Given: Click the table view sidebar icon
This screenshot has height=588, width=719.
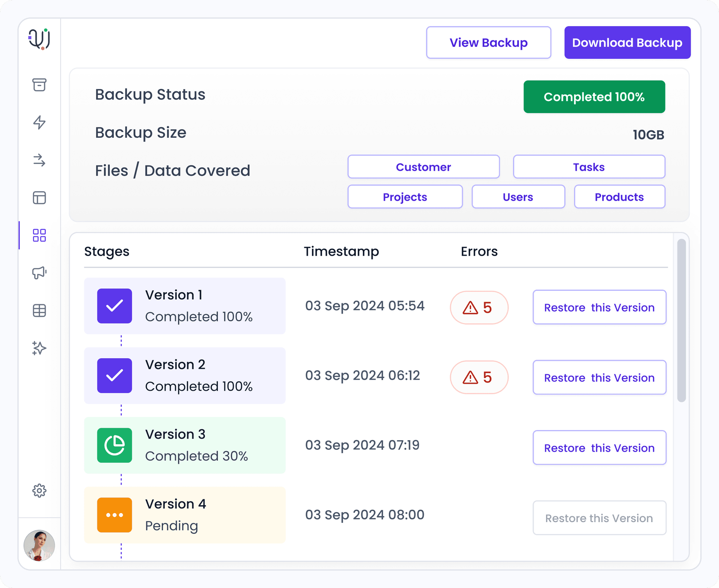Looking at the screenshot, I should [39, 310].
